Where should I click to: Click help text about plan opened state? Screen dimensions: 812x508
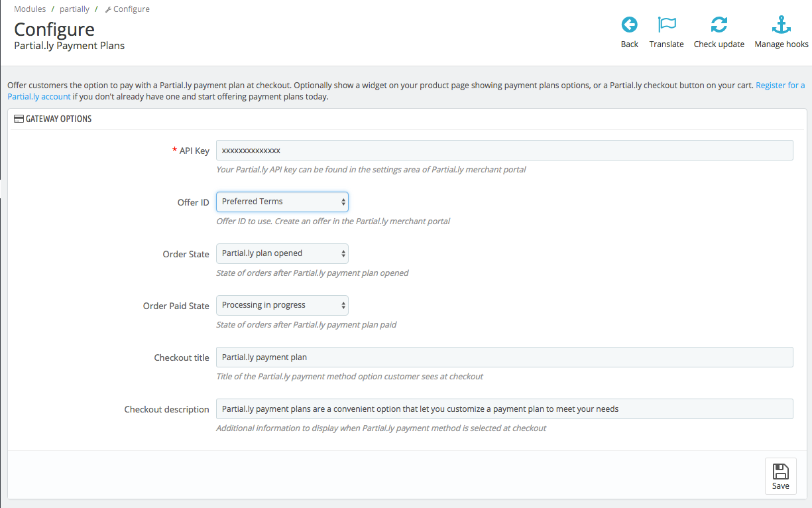click(312, 273)
